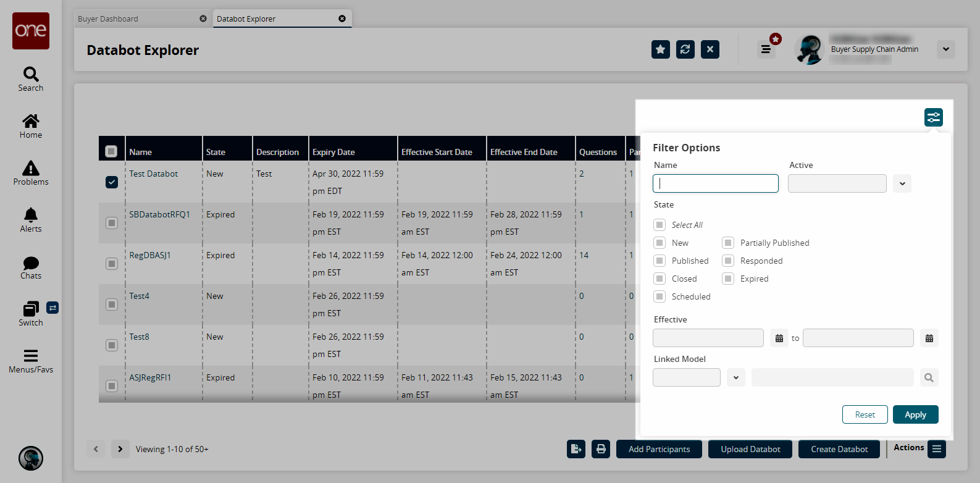
Task: Click the Linked Model search magnifier
Action: pos(929,377)
